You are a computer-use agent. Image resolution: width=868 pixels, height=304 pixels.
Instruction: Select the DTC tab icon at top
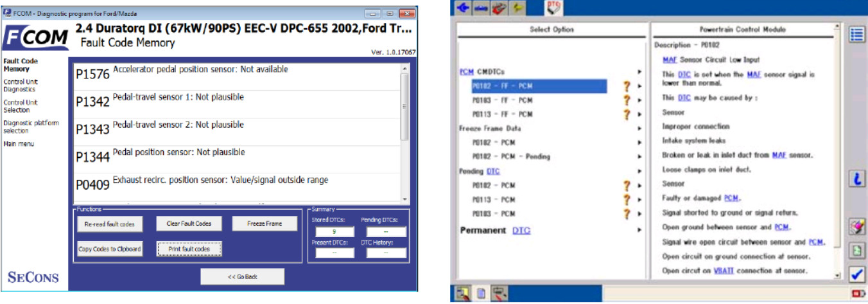[553, 8]
